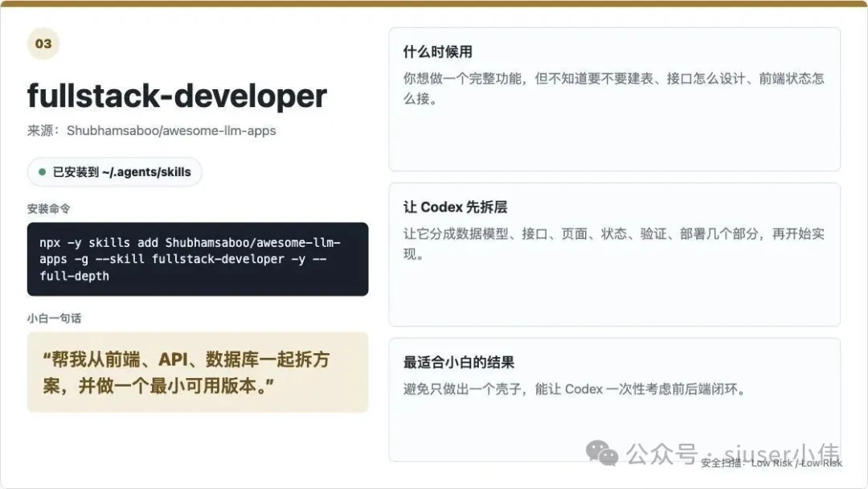This screenshot has height=489, width=868.
Task: Click the 帮我从前端、API quote box
Action: tap(198, 372)
